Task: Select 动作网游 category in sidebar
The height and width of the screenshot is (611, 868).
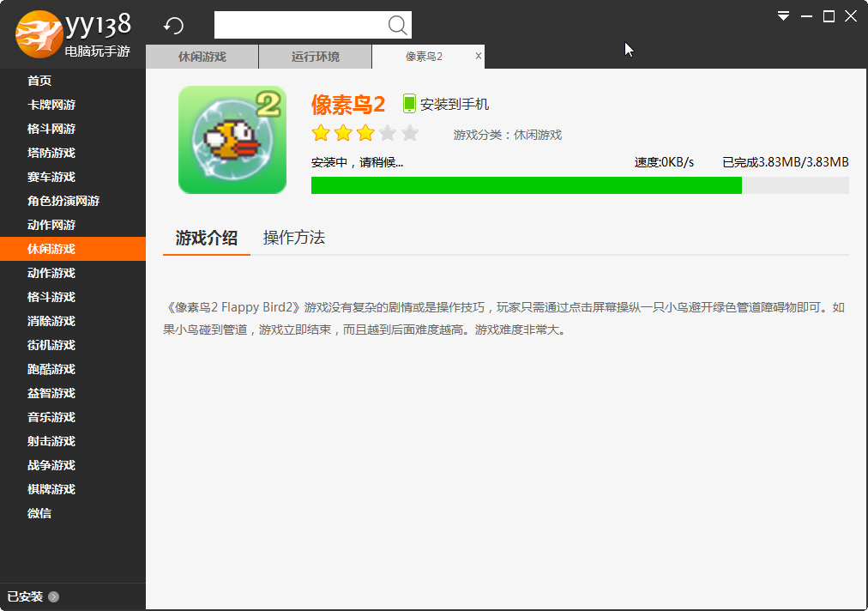Action: 51,225
